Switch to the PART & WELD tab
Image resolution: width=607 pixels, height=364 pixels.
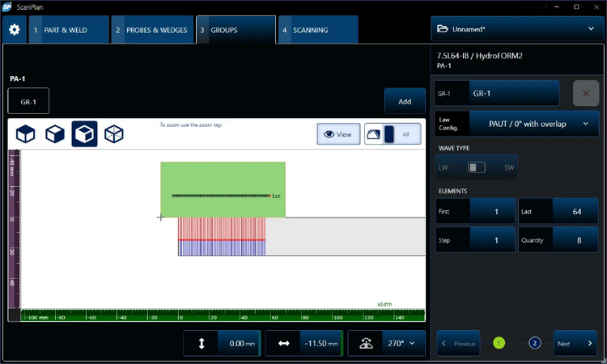(x=69, y=30)
